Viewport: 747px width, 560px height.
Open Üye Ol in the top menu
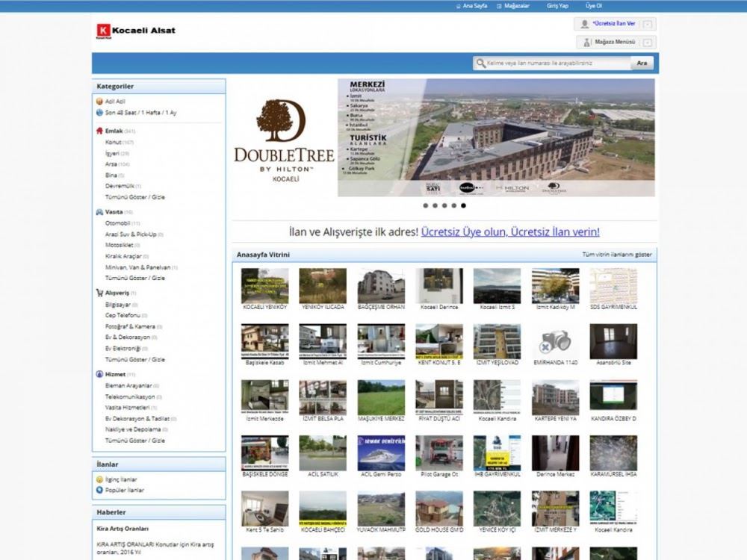594,6
